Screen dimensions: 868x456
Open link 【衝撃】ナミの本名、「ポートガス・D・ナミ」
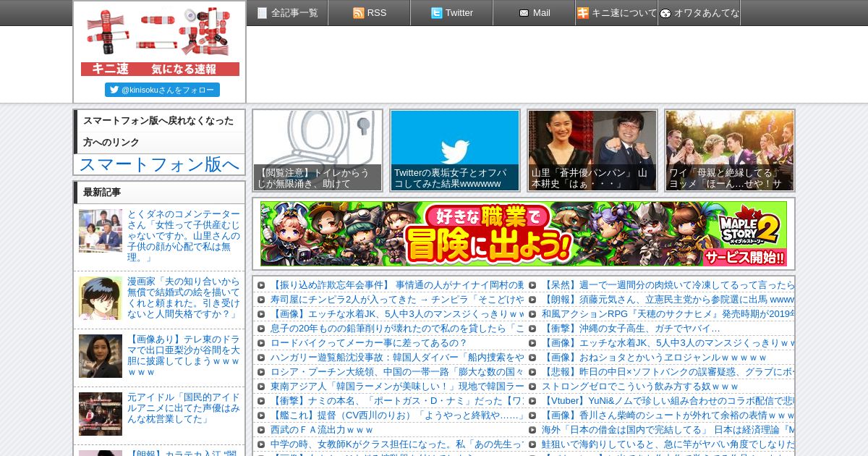point(397,401)
